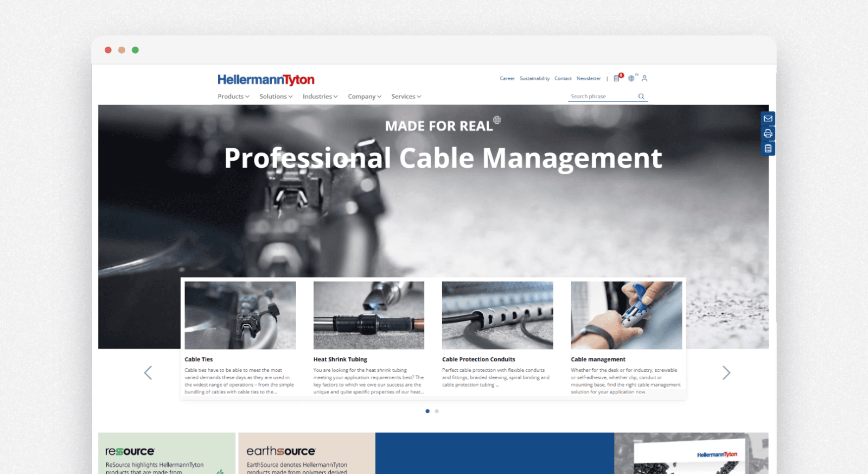Viewport: 868px width, 474px height.
Task: Click the search magnifier icon
Action: pos(641,96)
